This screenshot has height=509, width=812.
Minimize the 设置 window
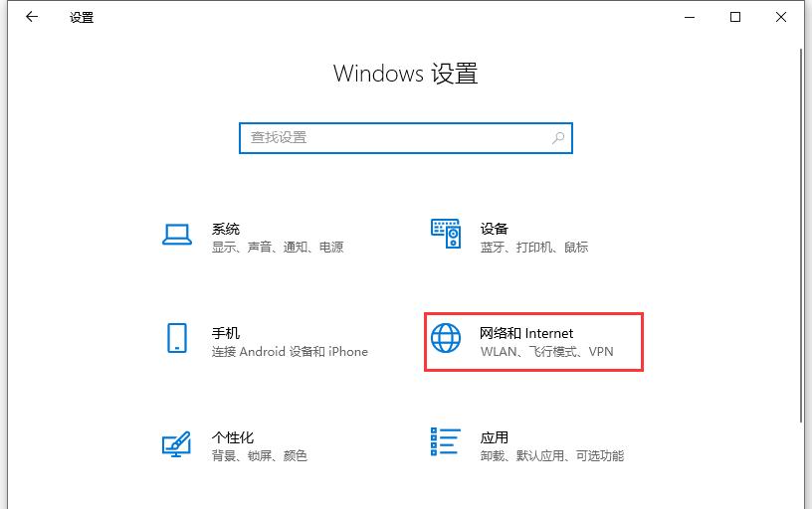pos(690,17)
